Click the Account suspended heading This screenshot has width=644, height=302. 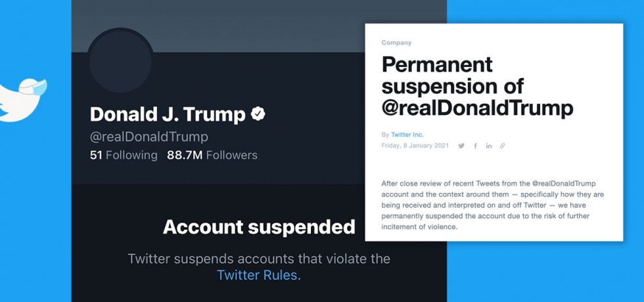(259, 227)
